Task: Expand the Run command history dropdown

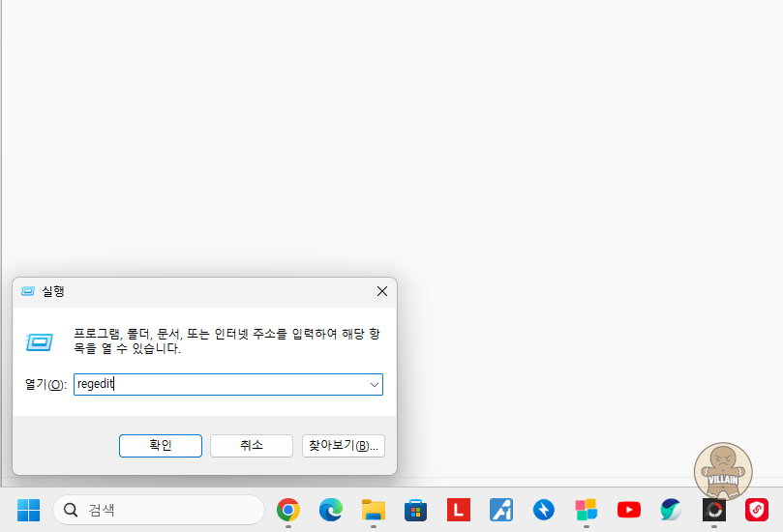Action: [374, 385]
